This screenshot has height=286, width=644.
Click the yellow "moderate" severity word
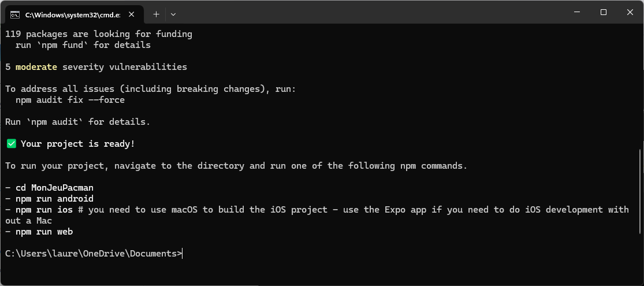pyautogui.click(x=36, y=67)
